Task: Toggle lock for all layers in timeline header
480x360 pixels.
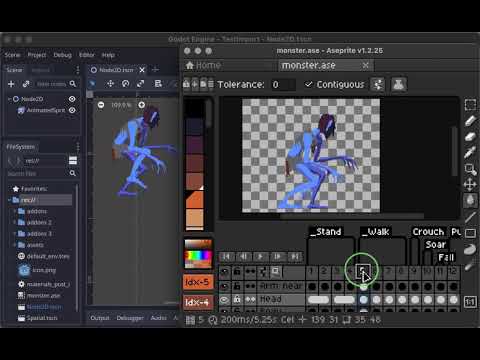Action: (237, 272)
